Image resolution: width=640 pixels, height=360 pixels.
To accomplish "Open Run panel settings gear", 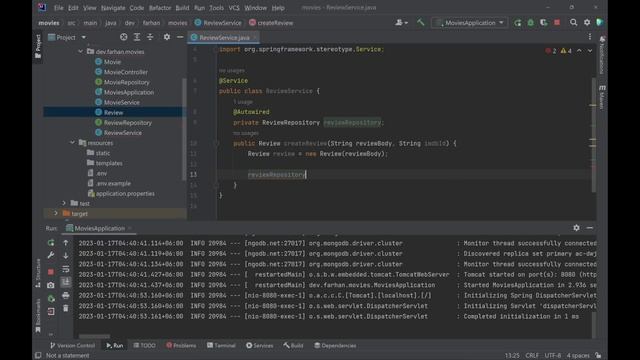I will tap(576, 228).
